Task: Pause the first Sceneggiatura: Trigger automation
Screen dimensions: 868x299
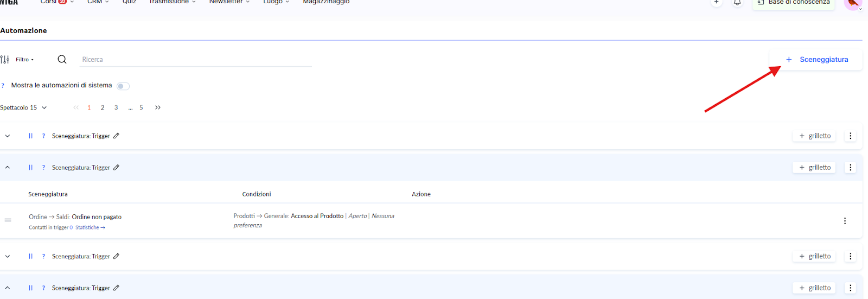Action: tap(30, 136)
